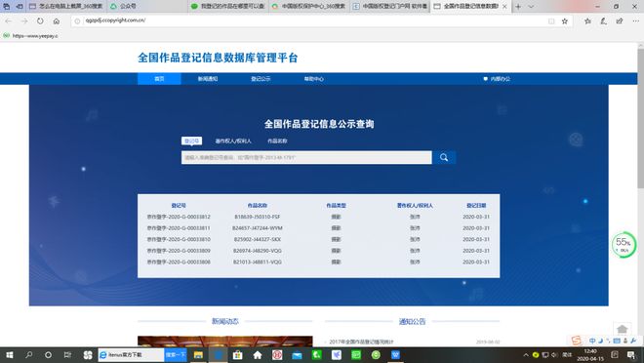The height and width of the screenshot is (363, 644).
Task: Open the 首页 navigation item
Action: coord(159,79)
